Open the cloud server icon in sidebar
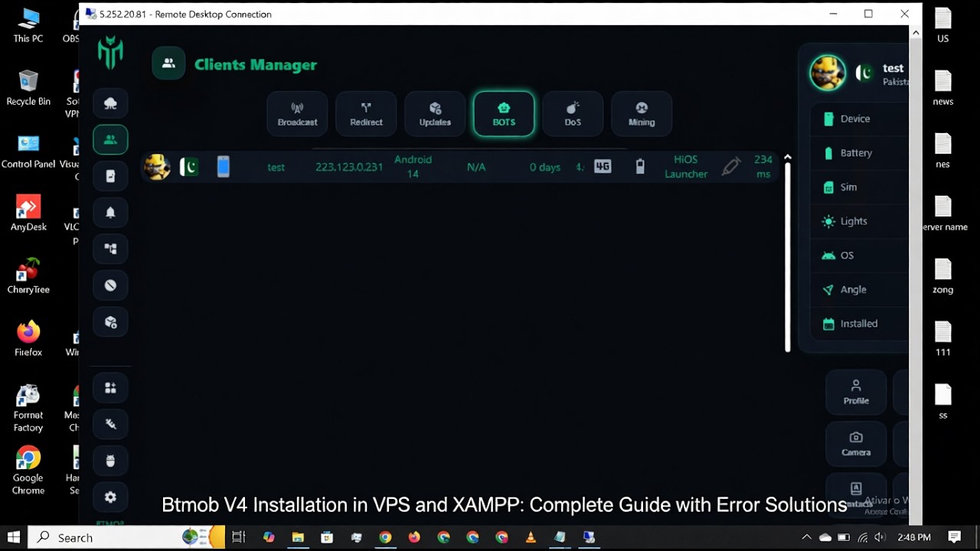The width and height of the screenshot is (980, 551). 110,103
